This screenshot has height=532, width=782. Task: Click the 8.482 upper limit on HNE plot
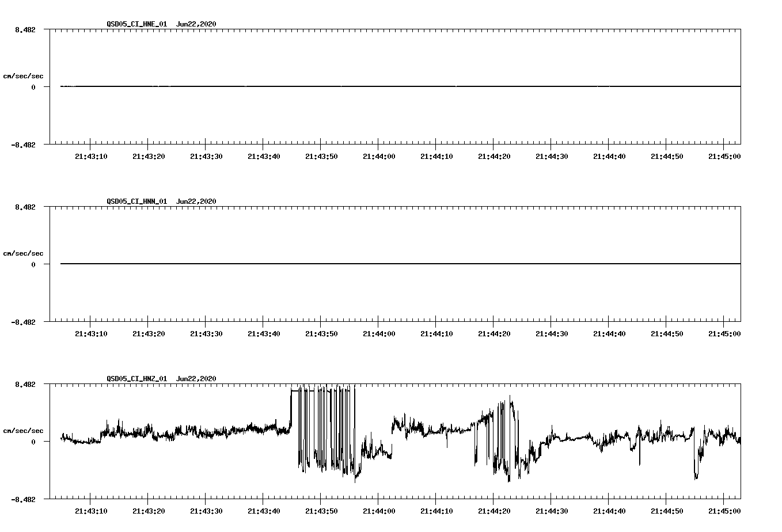tap(25, 29)
